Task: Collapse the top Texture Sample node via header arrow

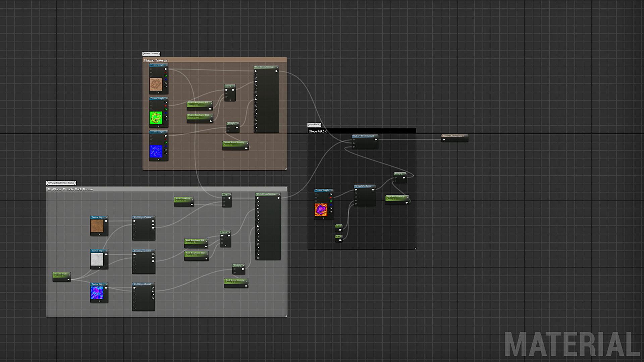Action: (166, 65)
